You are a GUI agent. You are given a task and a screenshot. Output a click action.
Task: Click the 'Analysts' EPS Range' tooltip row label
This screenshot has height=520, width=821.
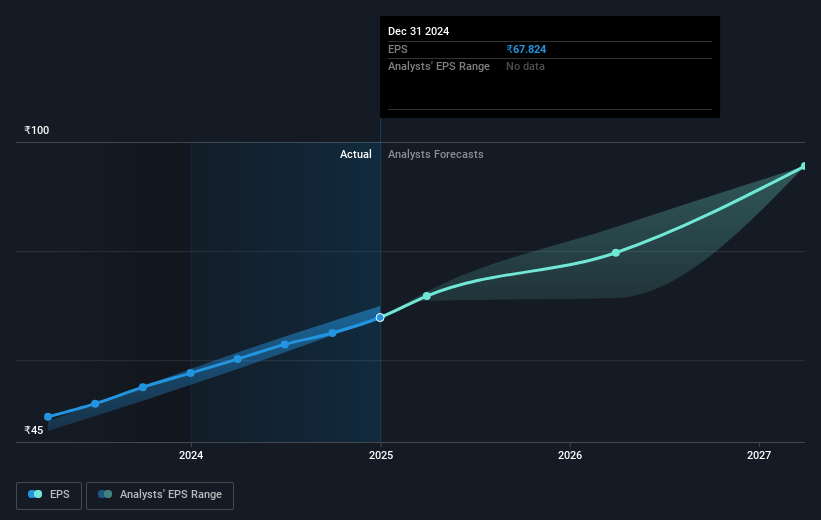point(439,67)
